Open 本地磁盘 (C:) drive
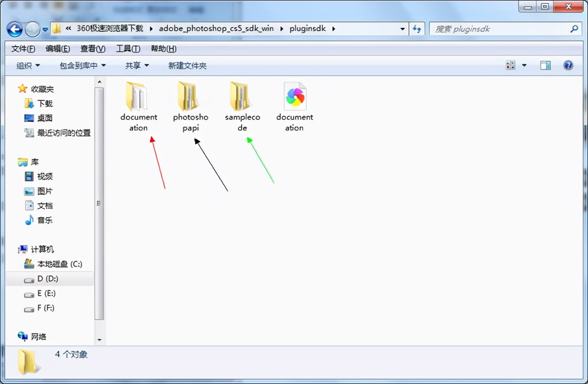588x384 pixels. tap(53, 264)
